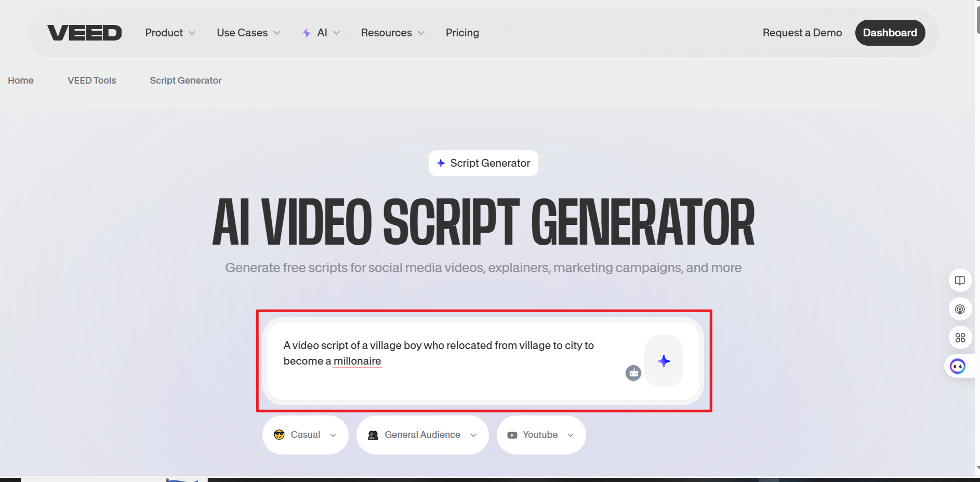This screenshot has height=482, width=980.
Task: Expand the Youtube platform dropdown
Action: tap(570, 435)
